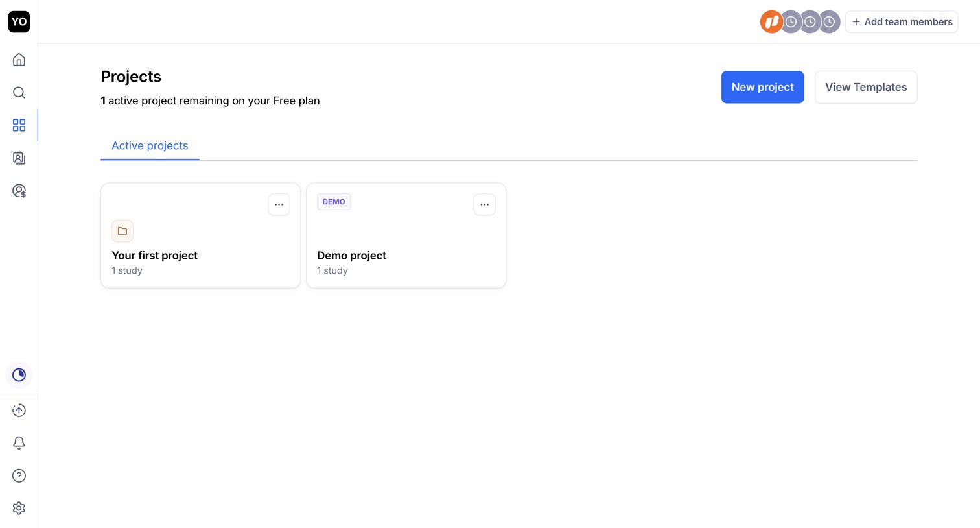This screenshot has height=528, width=980.
Task: Open the upgrade arrow circle icon
Action: pyautogui.click(x=19, y=410)
